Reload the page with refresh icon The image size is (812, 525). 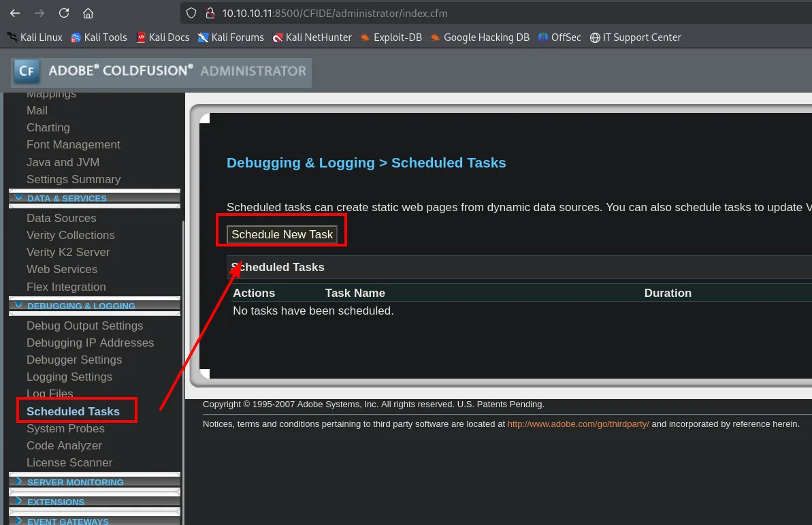[x=64, y=13]
